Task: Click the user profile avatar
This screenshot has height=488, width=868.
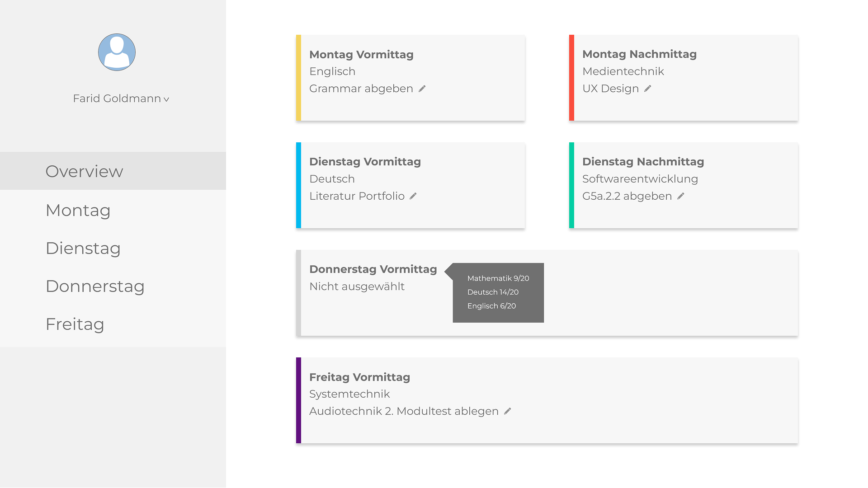Action: click(x=117, y=52)
